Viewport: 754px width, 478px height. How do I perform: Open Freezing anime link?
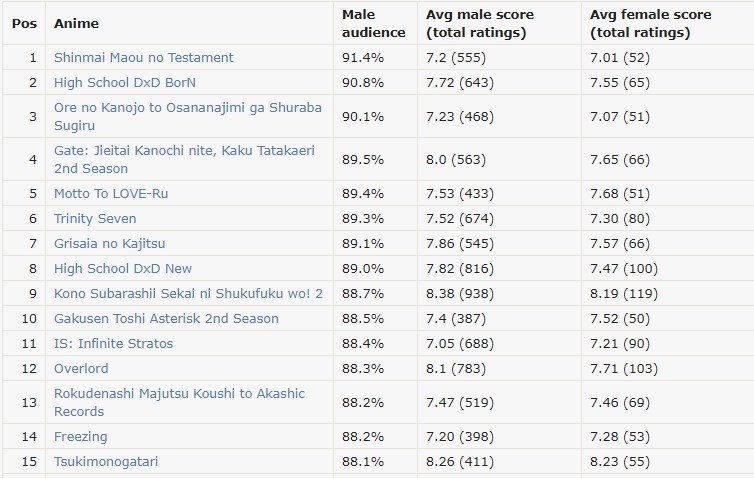(x=81, y=437)
